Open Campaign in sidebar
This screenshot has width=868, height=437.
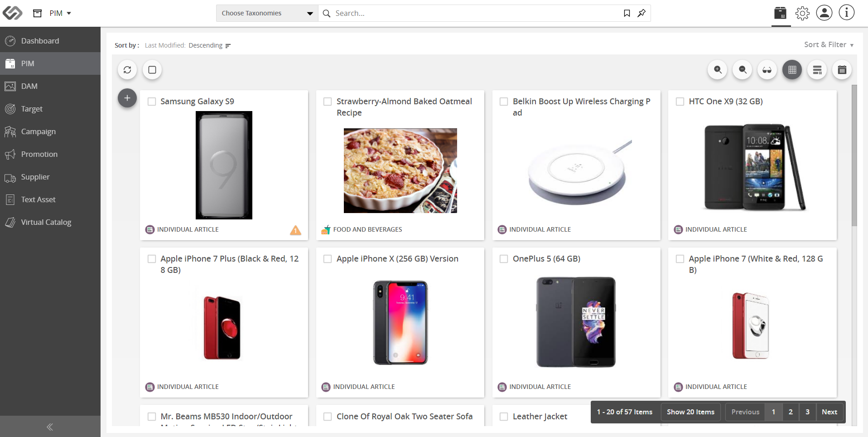50,131
